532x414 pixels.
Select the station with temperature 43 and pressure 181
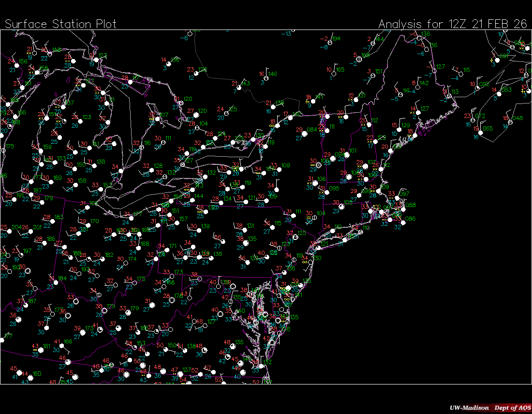pos(41,350)
